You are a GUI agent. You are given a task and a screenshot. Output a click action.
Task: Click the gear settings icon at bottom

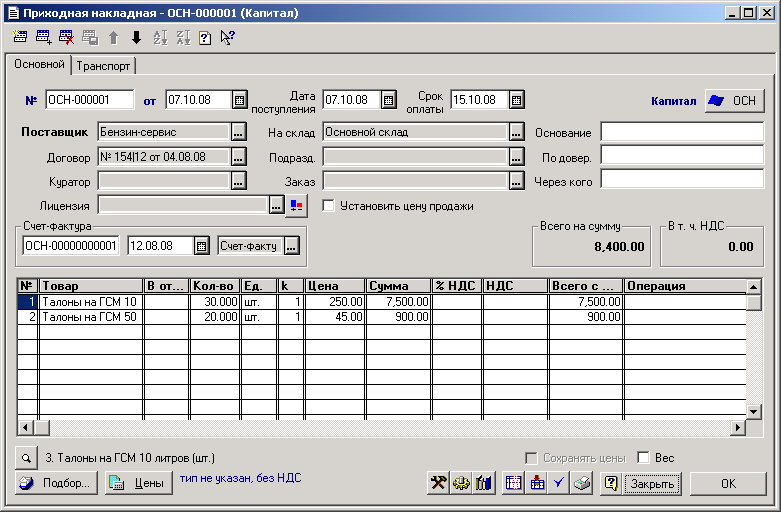click(x=461, y=483)
